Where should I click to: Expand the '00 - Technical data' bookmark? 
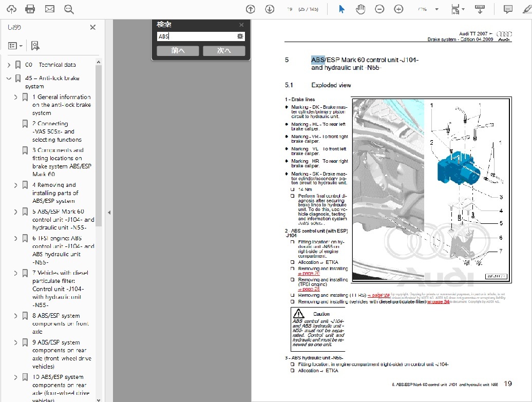(x=9, y=65)
